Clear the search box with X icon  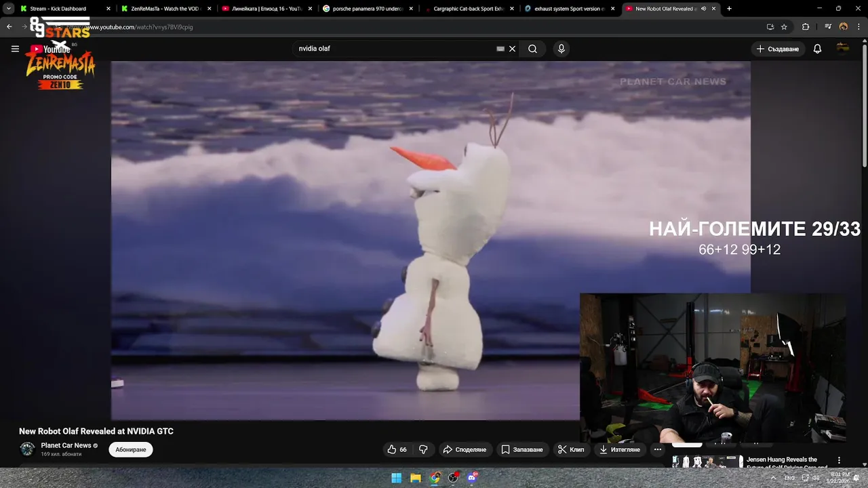(512, 49)
